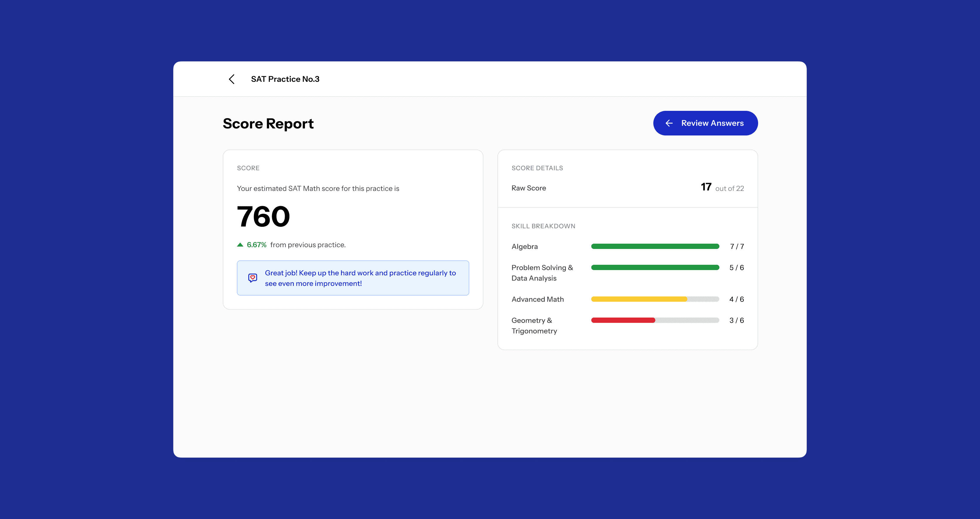This screenshot has height=519, width=980.
Task: Click the Geometry & Trigonometry label
Action: point(534,325)
